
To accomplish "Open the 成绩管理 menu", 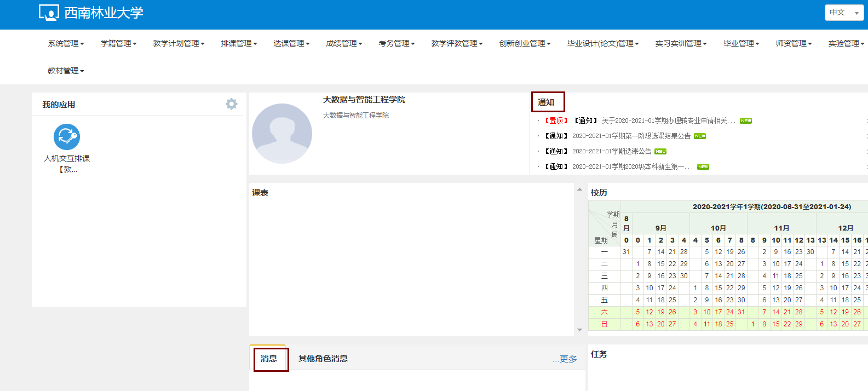I will (344, 43).
